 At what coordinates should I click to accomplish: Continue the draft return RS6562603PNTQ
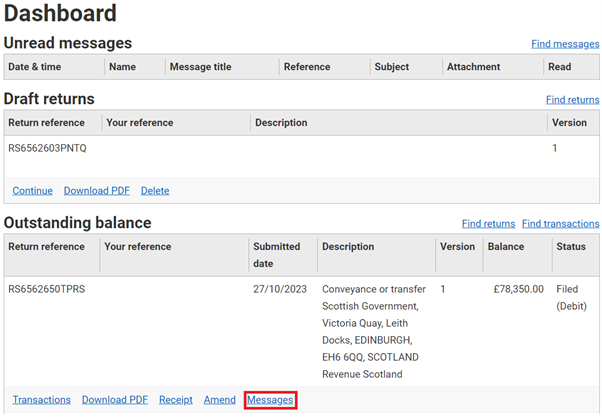(33, 190)
